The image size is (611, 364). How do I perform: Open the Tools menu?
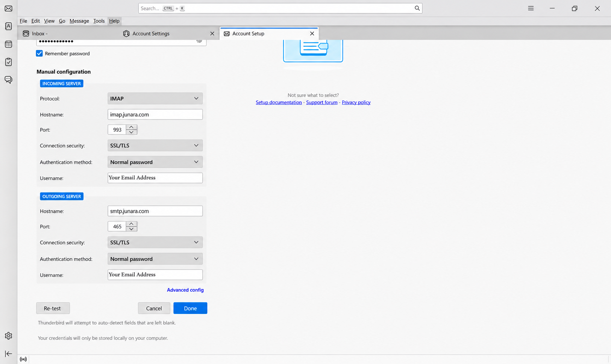(x=99, y=21)
